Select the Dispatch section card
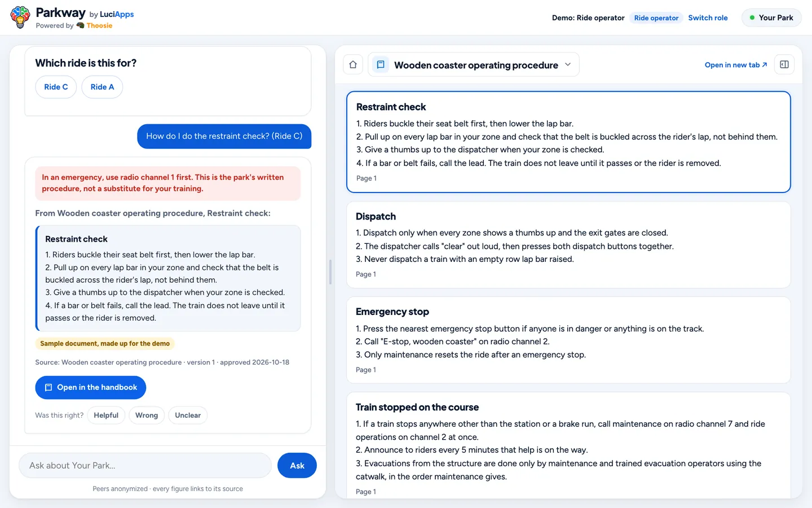The height and width of the screenshot is (508, 812). (x=568, y=245)
